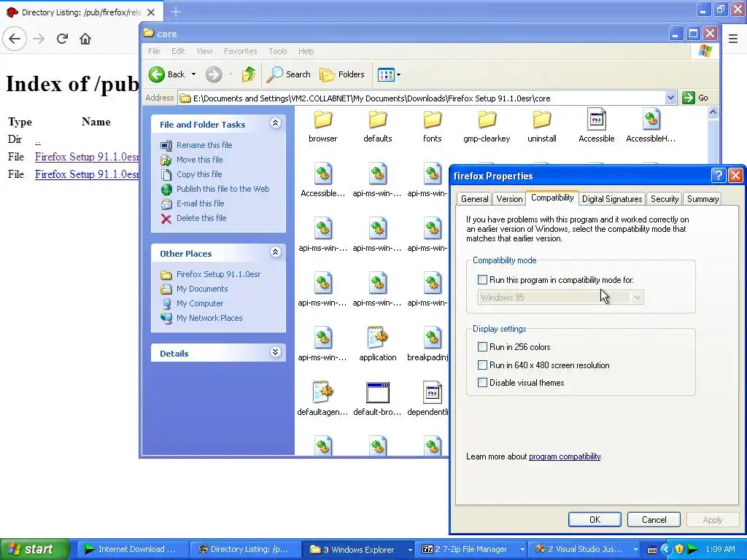
Task: Switch to the Digital Signatures tab
Action: pos(612,199)
